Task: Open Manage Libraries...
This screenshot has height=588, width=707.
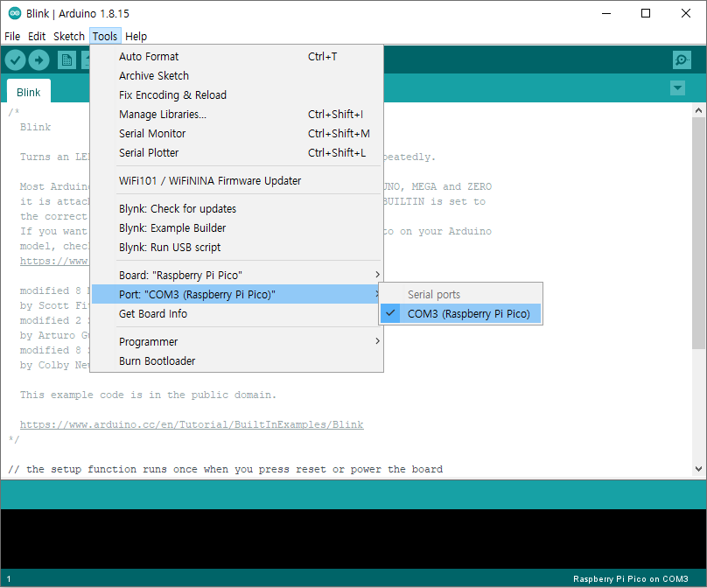Action: pos(236,115)
